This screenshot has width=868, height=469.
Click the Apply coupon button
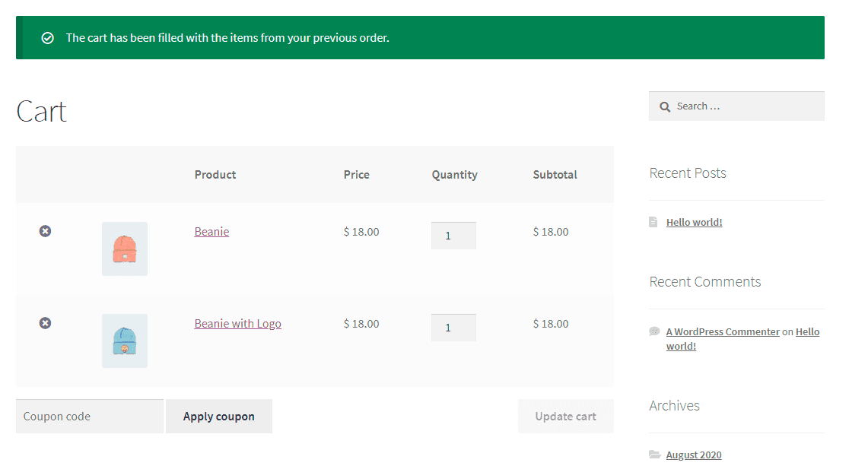coord(219,416)
